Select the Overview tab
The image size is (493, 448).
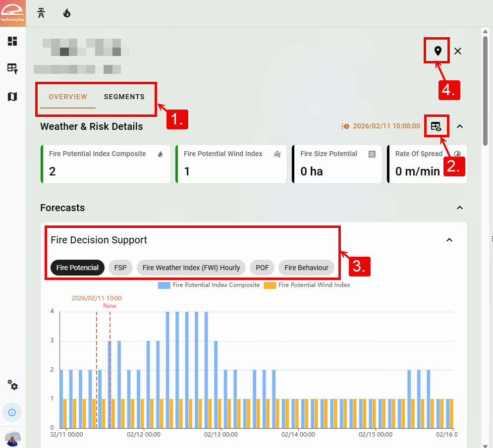(x=68, y=97)
